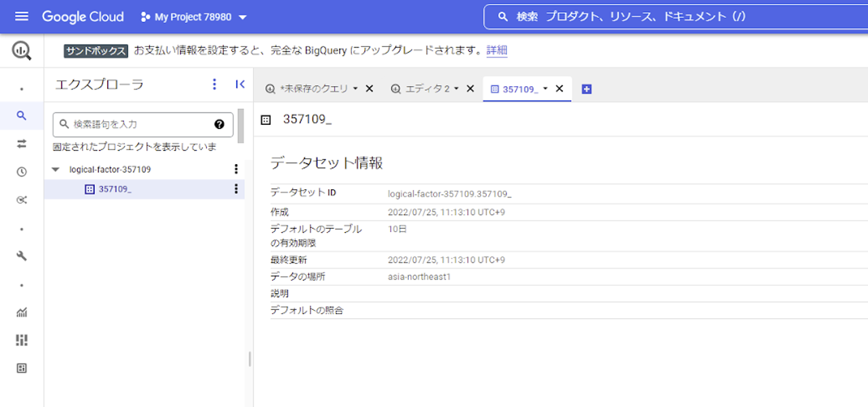Close the 357109_ dataset tab

click(x=559, y=89)
